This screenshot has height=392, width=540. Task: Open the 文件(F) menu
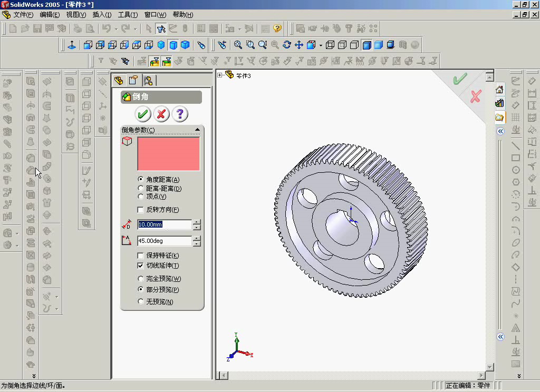(x=23, y=15)
